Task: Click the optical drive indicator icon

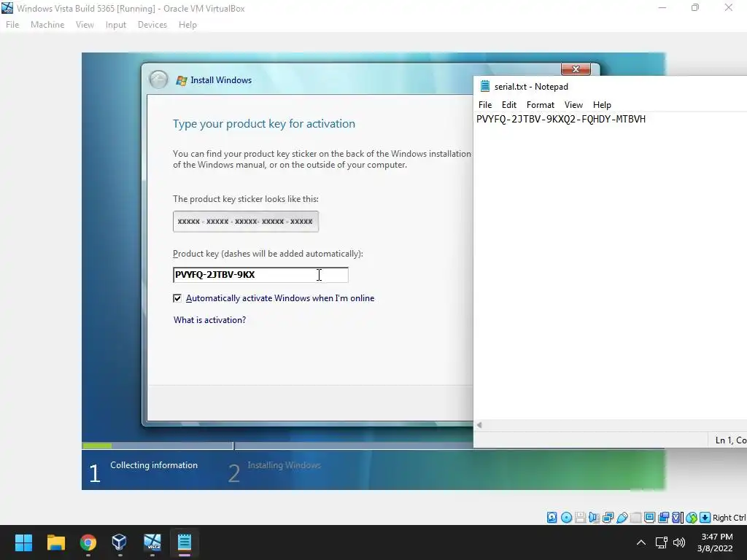Action: 566,518
